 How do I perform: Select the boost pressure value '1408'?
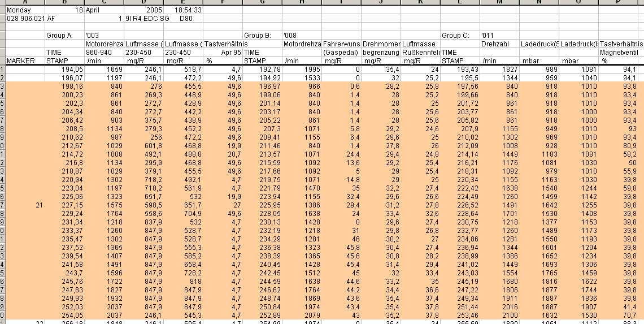(578, 213)
